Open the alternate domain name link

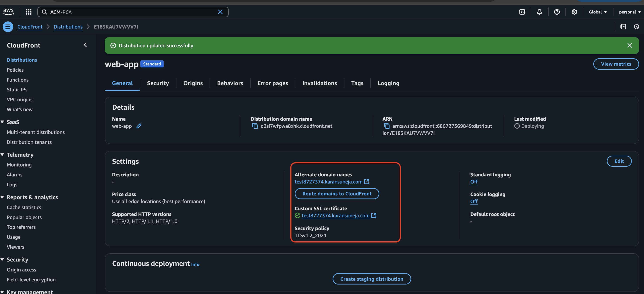coord(328,182)
